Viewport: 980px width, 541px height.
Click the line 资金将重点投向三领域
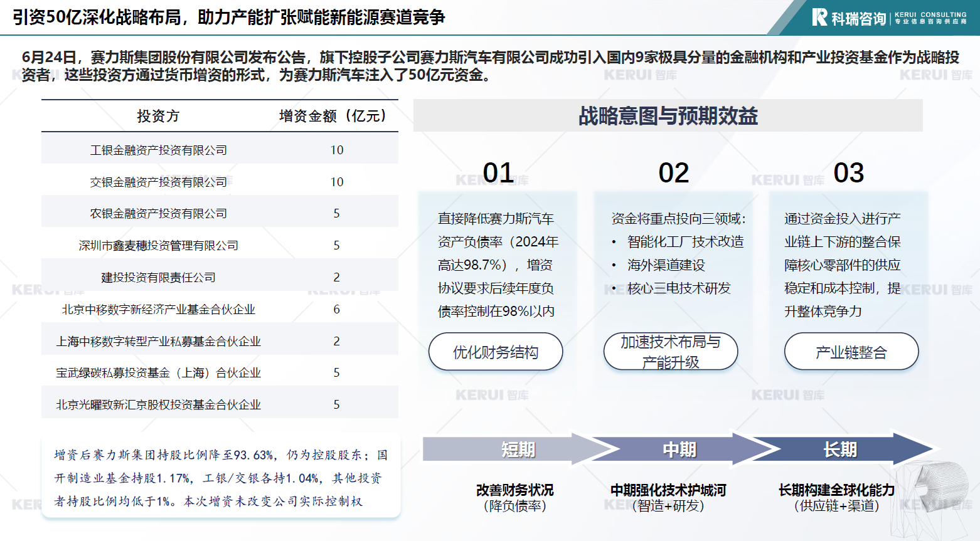(679, 218)
